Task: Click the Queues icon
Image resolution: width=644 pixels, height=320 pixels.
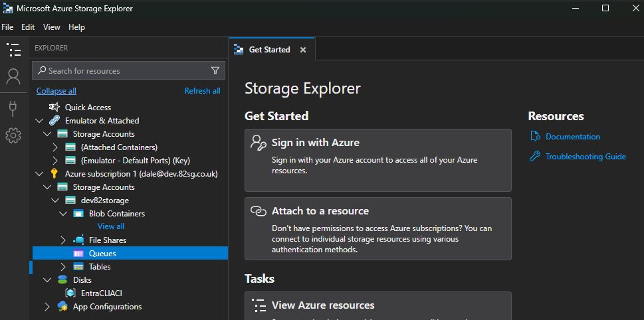Action: click(78, 254)
